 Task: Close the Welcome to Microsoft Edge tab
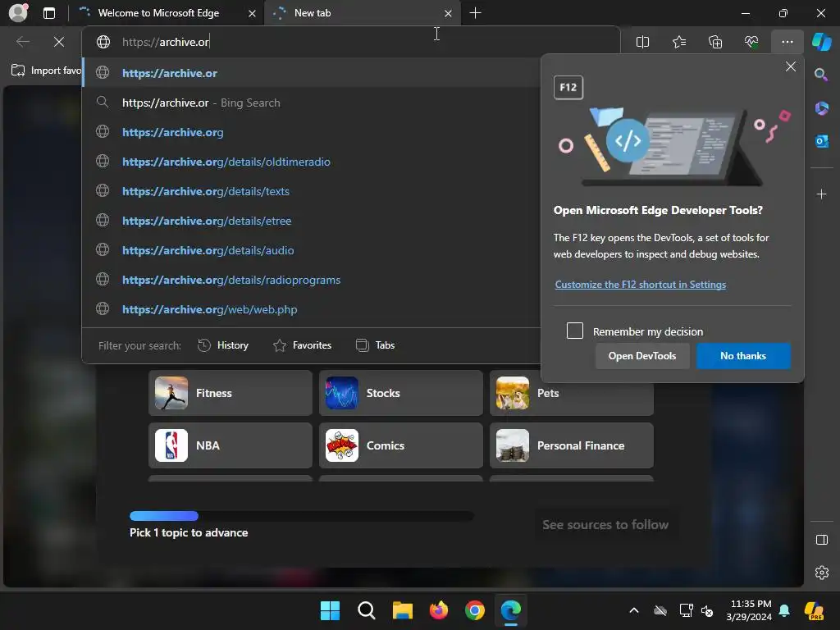coord(252,13)
